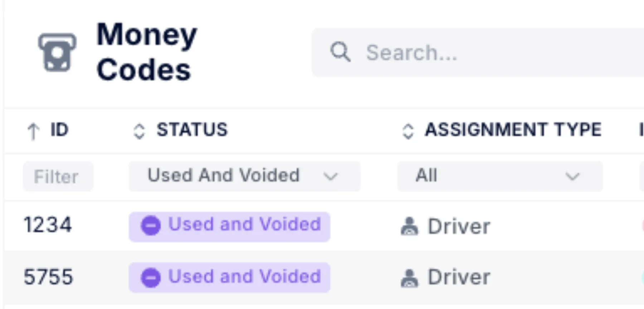Image resolution: width=644 pixels, height=309 pixels.
Task: Click the driver icon in row 1234
Action: point(409,226)
